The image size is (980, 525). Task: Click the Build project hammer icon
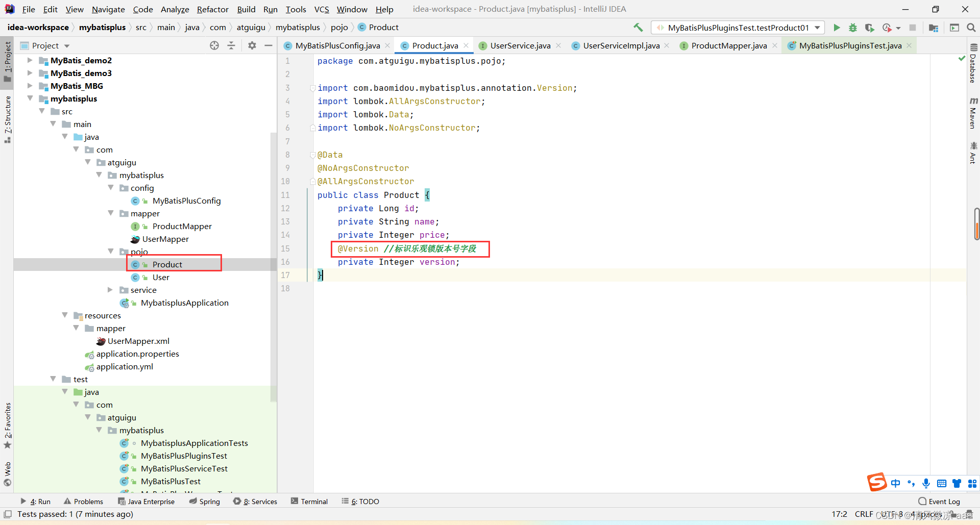[638, 28]
